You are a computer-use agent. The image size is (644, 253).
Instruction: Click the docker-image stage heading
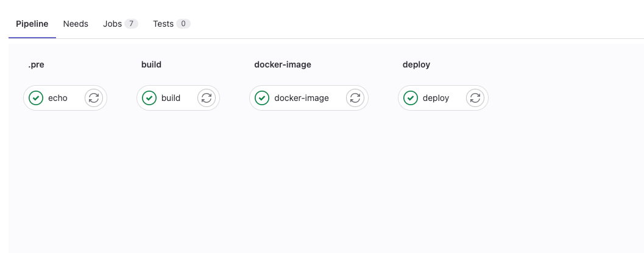[x=283, y=64]
